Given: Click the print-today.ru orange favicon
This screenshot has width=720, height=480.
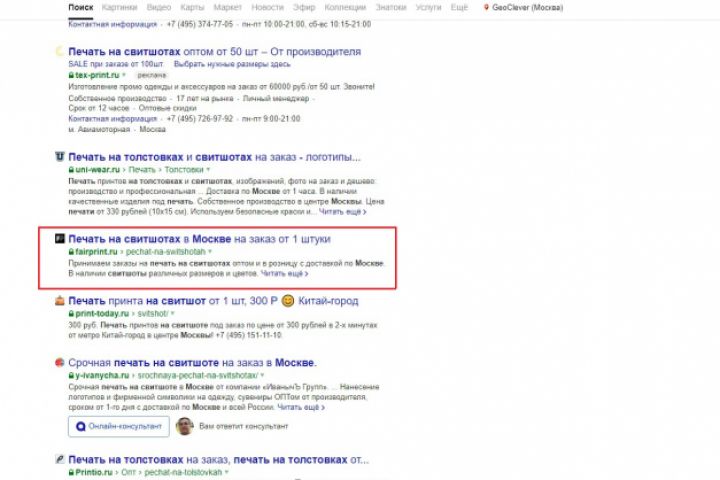Looking at the screenshot, I should coord(60,300).
